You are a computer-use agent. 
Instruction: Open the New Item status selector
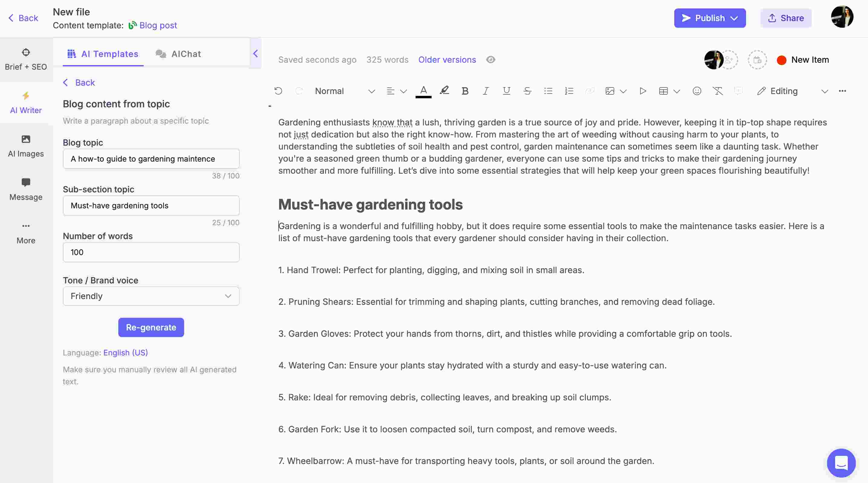pyautogui.click(x=803, y=60)
